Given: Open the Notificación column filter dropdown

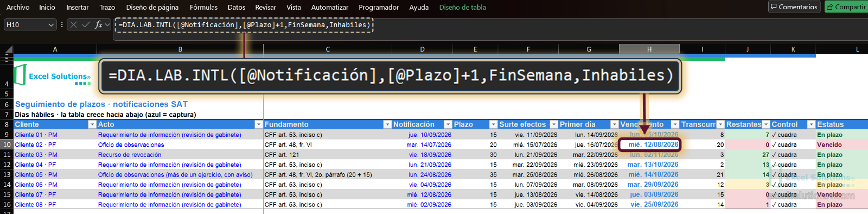Looking at the screenshot, I should point(448,124).
